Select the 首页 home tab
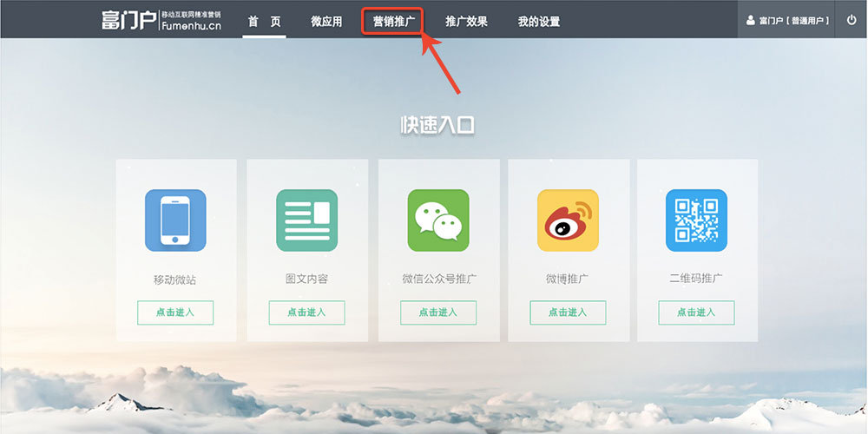868x434 pixels. point(265,22)
